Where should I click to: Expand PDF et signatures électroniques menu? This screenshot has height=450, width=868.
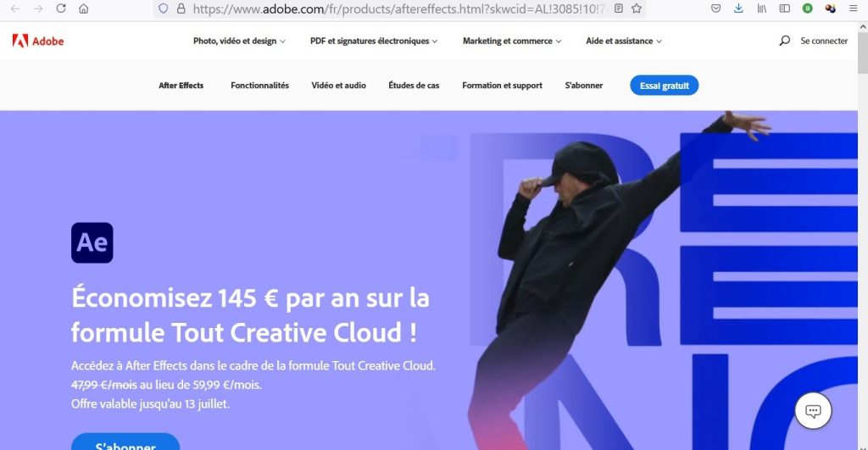(x=374, y=41)
